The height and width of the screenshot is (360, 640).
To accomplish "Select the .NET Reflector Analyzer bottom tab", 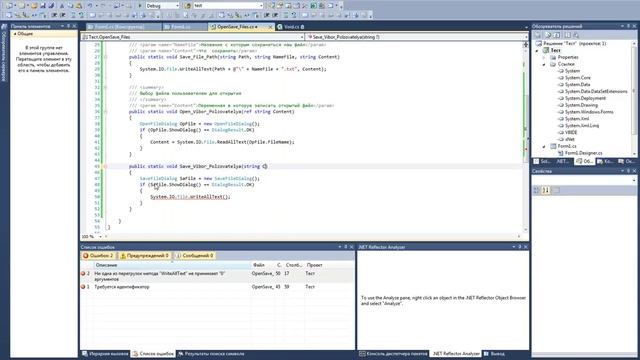I will coord(456,354).
